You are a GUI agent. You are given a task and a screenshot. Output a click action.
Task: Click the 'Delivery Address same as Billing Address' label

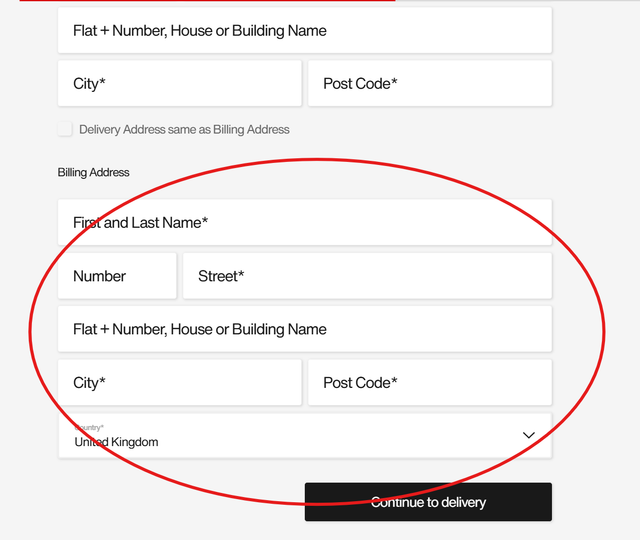pyautogui.click(x=184, y=129)
